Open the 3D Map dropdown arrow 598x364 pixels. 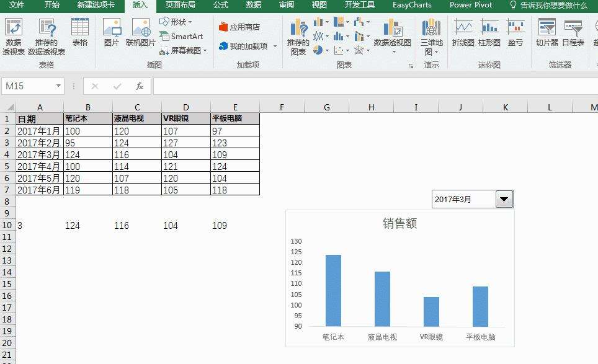[436, 52]
